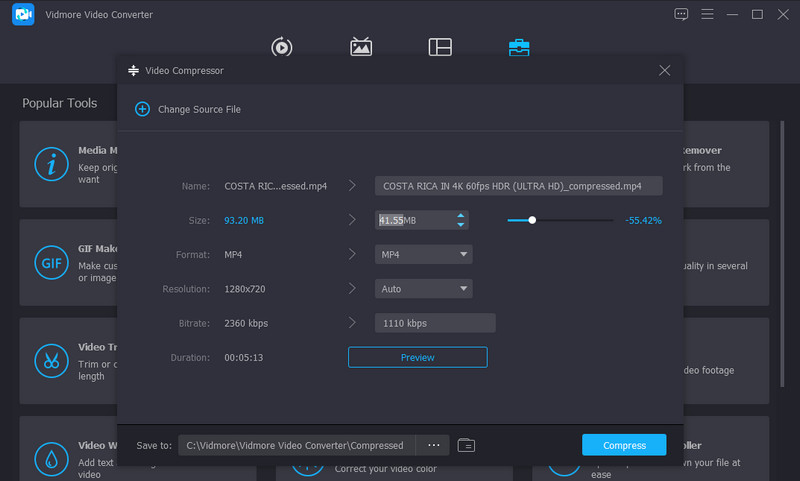
Task: Open the Collage tab icon
Action: coord(440,47)
